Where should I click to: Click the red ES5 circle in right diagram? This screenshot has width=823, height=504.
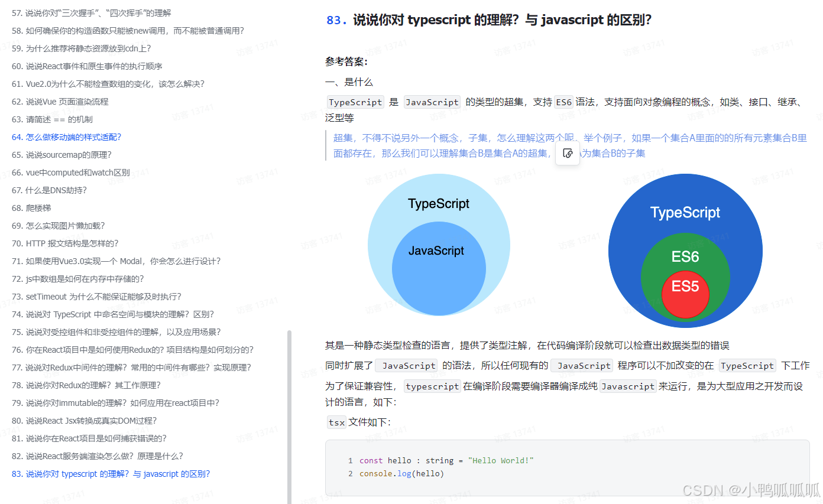pos(685,294)
